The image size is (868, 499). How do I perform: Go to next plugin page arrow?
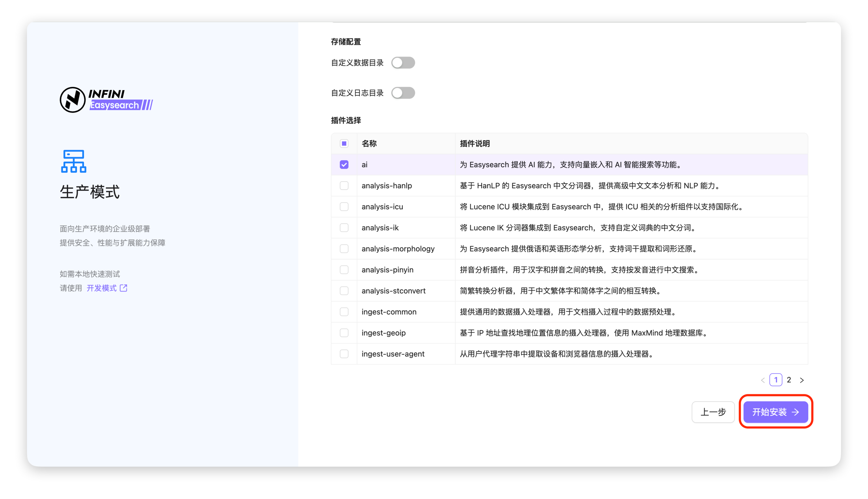[802, 380]
